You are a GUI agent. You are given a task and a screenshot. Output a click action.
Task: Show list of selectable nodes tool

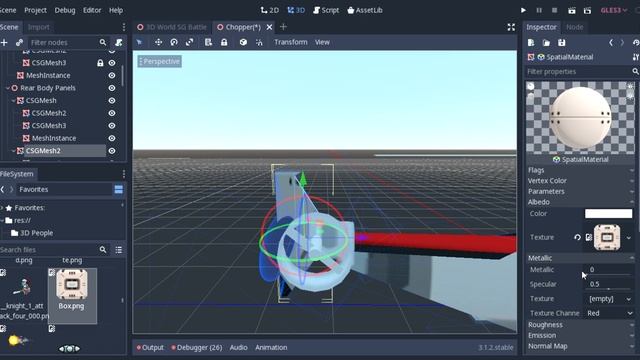pyautogui.click(x=208, y=42)
